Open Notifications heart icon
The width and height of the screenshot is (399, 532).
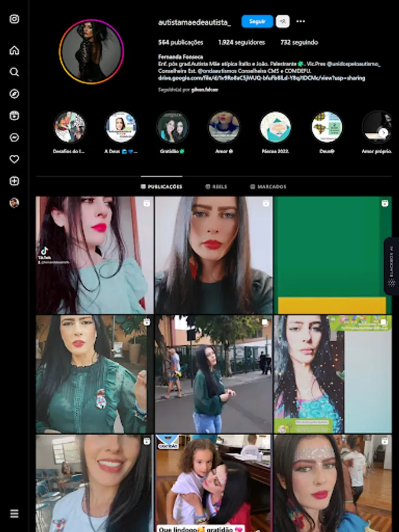pyautogui.click(x=14, y=159)
